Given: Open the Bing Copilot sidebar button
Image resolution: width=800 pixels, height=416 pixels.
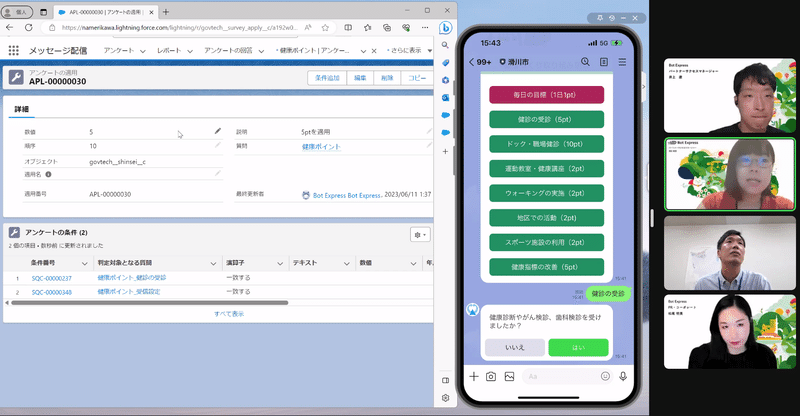Looking at the screenshot, I should pos(445,28).
